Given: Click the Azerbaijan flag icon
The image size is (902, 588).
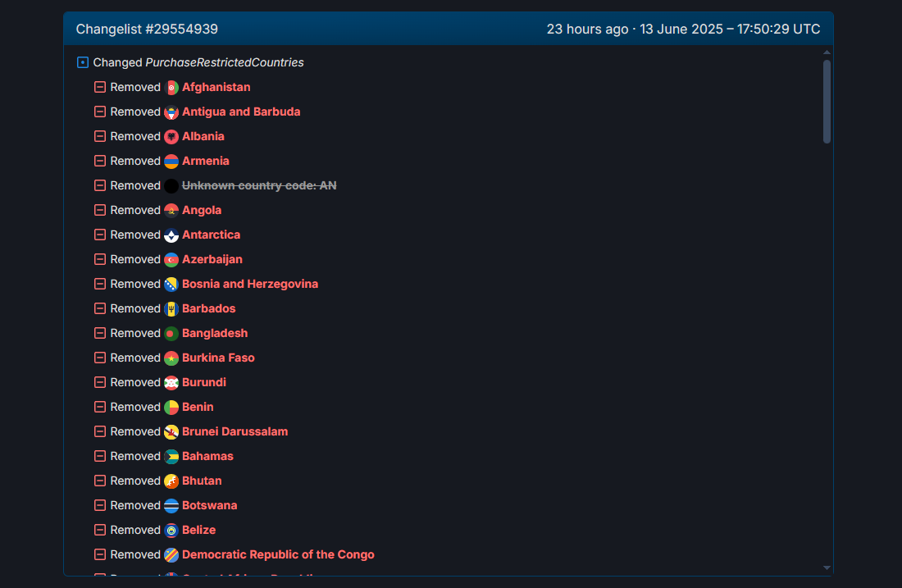Looking at the screenshot, I should [171, 259].
